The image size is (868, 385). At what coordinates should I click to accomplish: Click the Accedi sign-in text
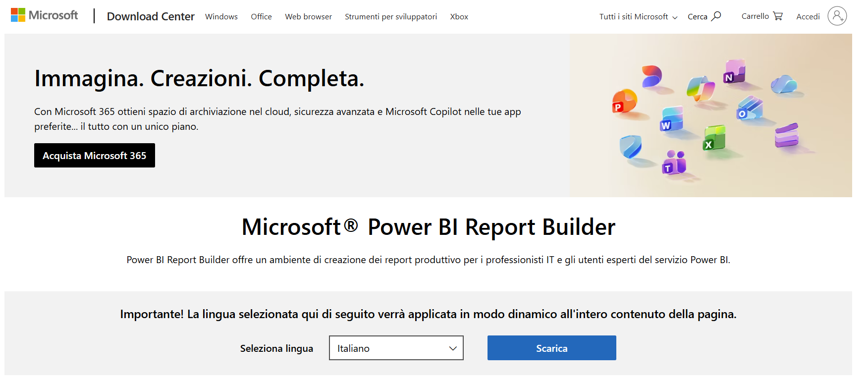[808, 17]
